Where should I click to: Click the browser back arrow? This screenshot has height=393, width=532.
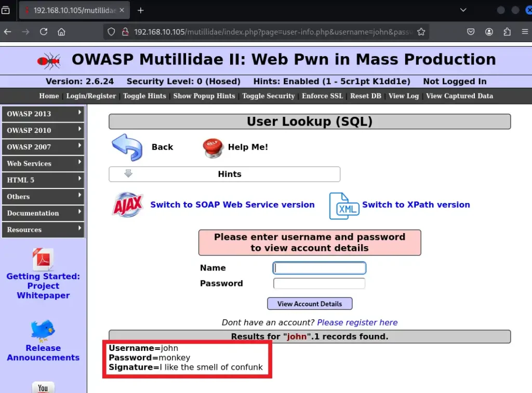point(7,32)
